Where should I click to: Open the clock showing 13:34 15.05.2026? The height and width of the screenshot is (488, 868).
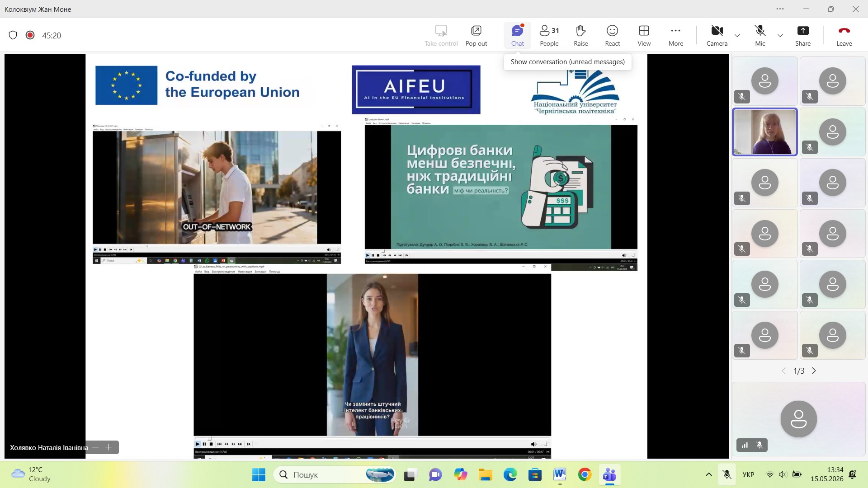[827, 474]
